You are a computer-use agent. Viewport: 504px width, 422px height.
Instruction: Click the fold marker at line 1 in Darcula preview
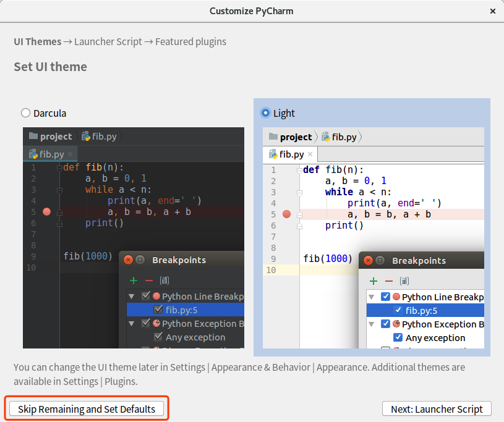pos(59,168)
